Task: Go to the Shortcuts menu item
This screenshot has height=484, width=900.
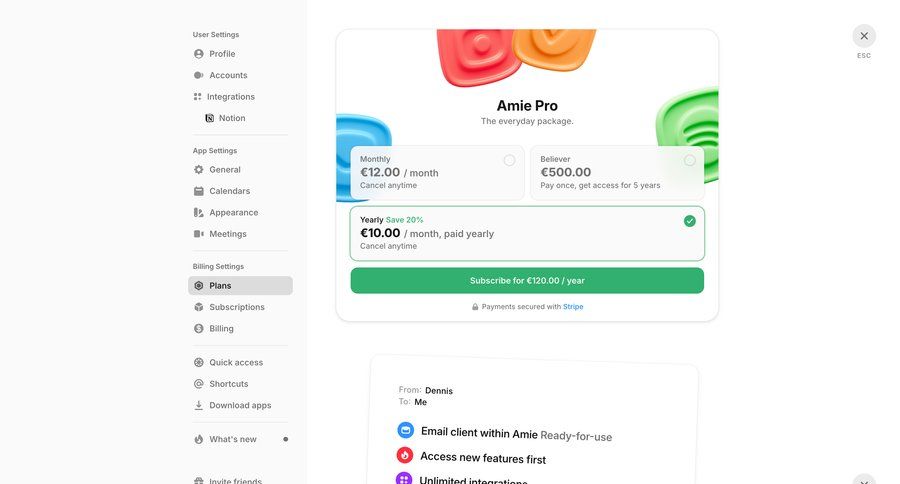Action: pos(228,384)
